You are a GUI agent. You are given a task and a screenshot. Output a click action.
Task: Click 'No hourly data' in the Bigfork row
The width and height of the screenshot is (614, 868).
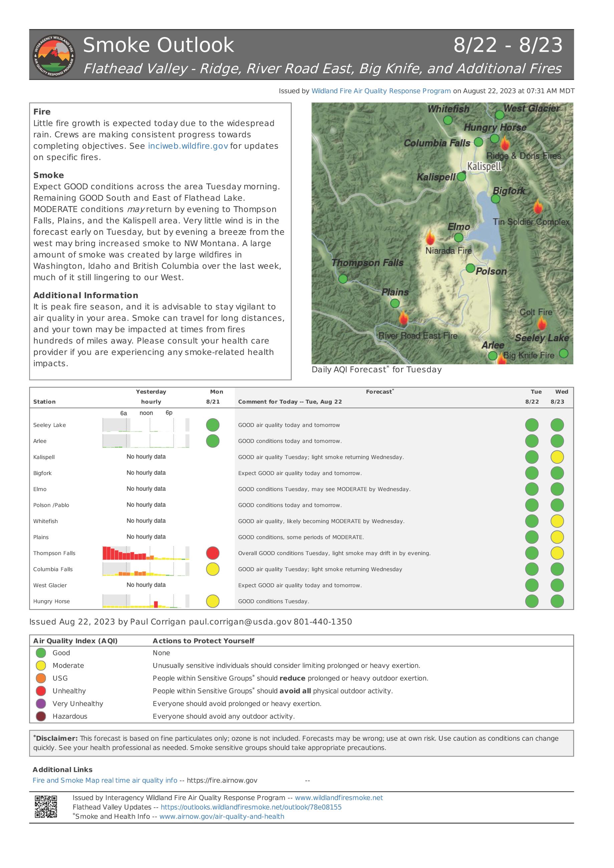(x=146, y=473)
